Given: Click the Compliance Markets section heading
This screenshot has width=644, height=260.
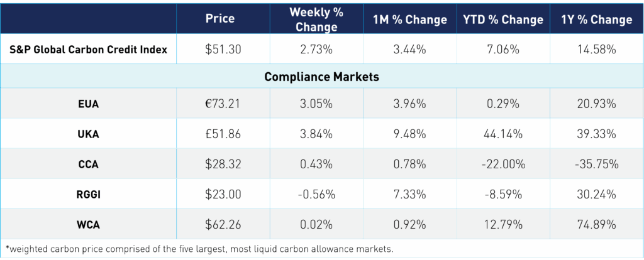Looking at the screenshot, I should [321, 77].
